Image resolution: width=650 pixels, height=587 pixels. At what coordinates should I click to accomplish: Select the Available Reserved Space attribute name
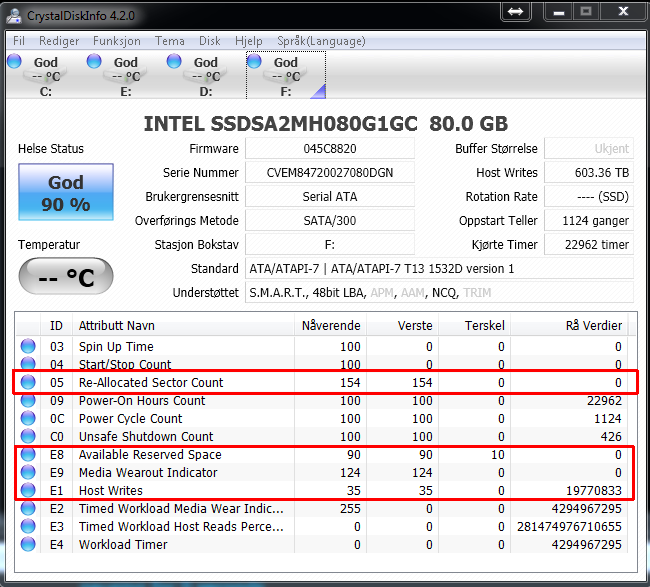pos(150,454)
